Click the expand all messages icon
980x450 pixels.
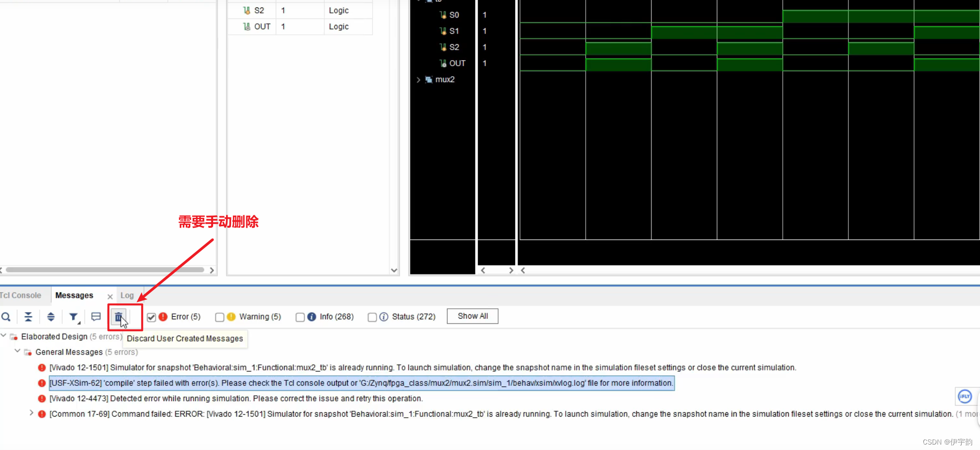pyautogui.click(x=51, y=317)
